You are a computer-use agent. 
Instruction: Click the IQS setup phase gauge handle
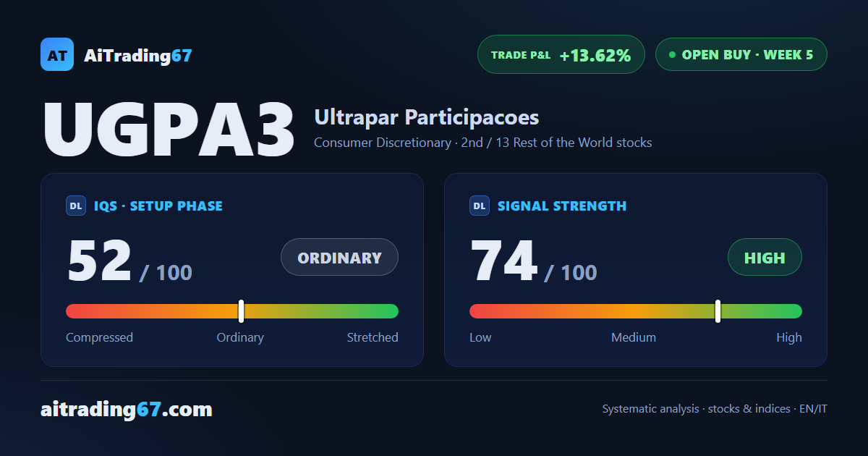click(241, 311)
